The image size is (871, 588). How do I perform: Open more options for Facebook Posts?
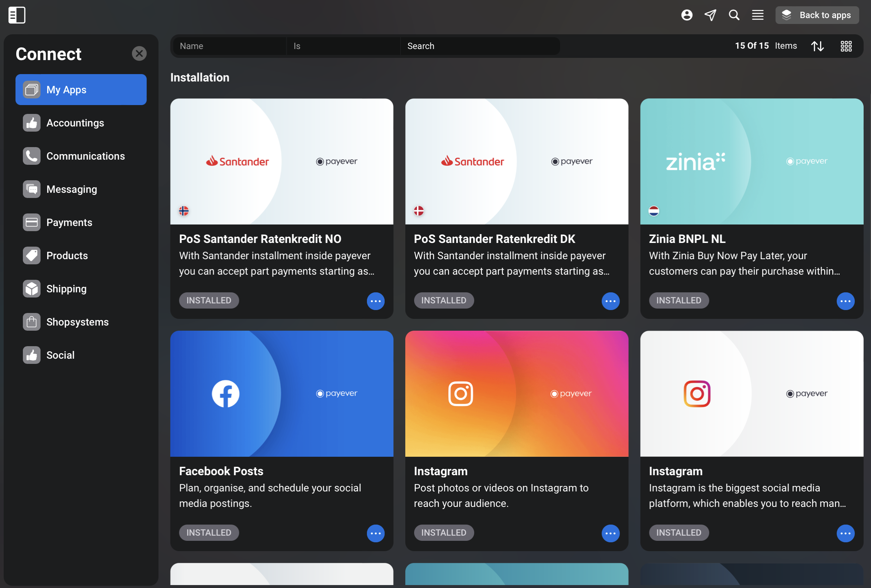click(x=375, y=533)
